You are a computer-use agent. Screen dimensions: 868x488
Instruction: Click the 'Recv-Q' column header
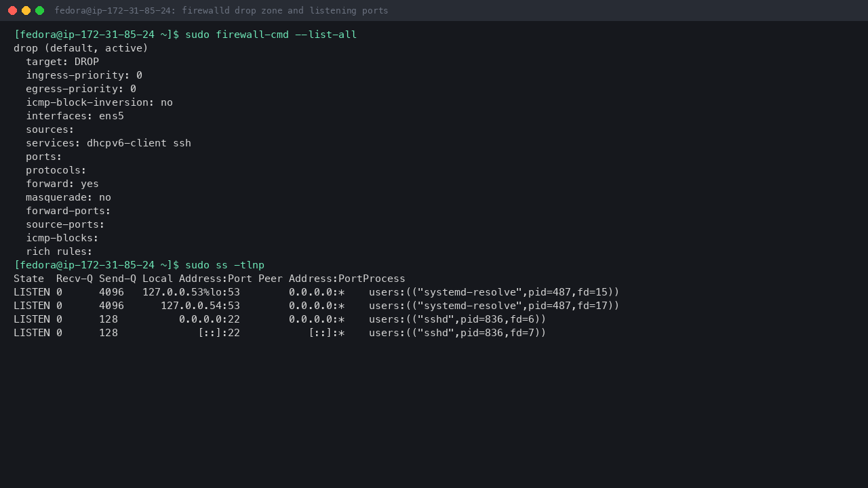pyautogui.click(x=75, y=279)
